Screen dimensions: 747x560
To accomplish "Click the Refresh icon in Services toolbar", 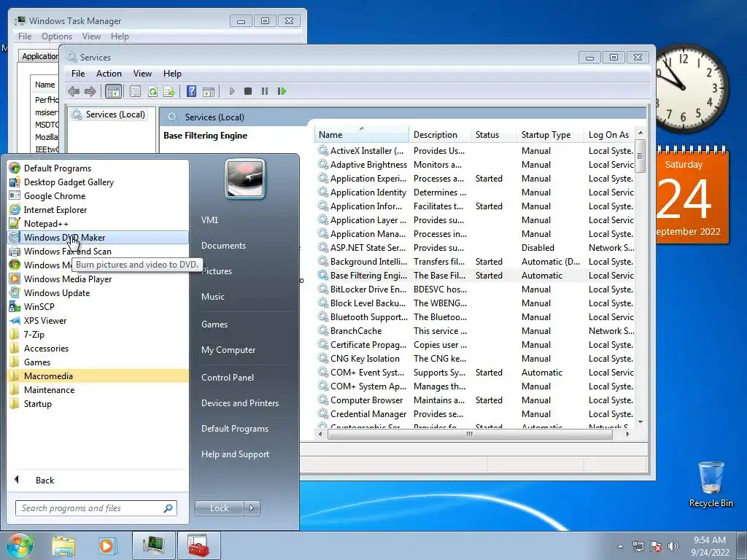I will [x=152, y=91].
